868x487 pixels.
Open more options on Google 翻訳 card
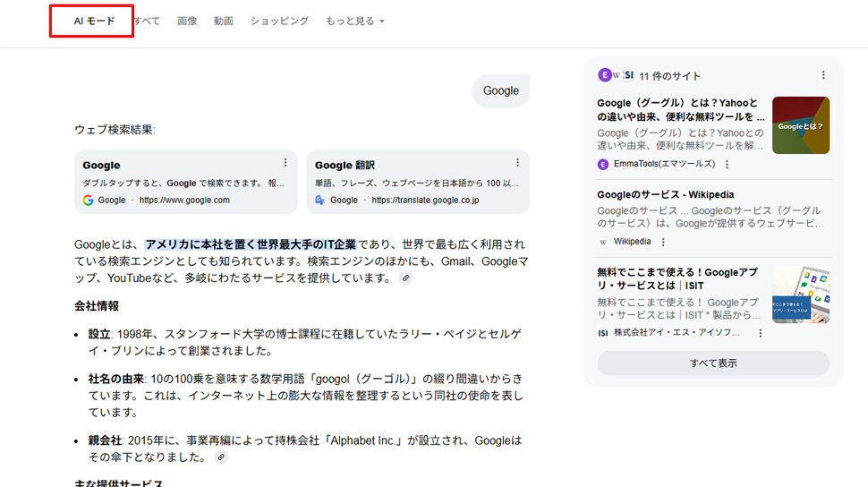point(517,162)
